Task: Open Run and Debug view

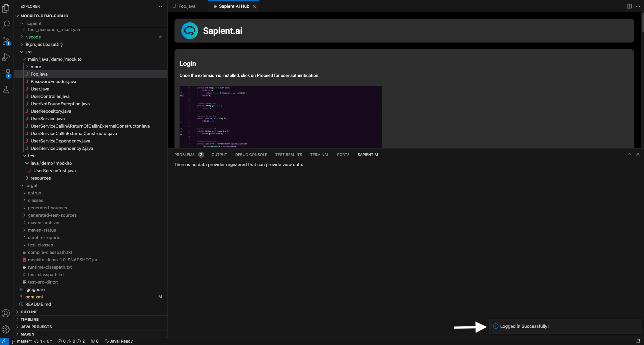Action: coord(6,57)
